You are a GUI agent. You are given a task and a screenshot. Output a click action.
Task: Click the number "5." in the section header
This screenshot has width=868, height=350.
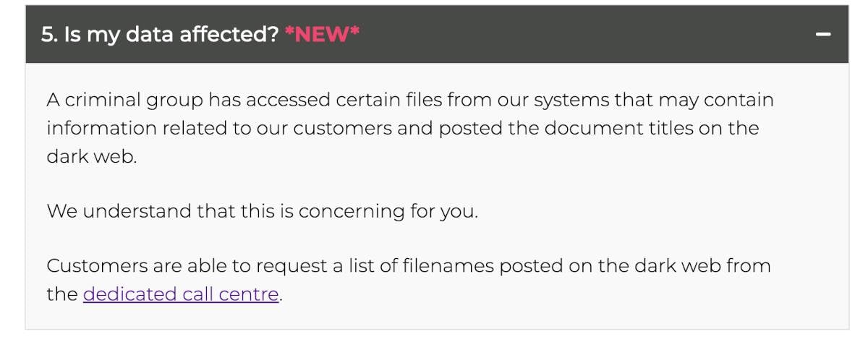[49, 34]
